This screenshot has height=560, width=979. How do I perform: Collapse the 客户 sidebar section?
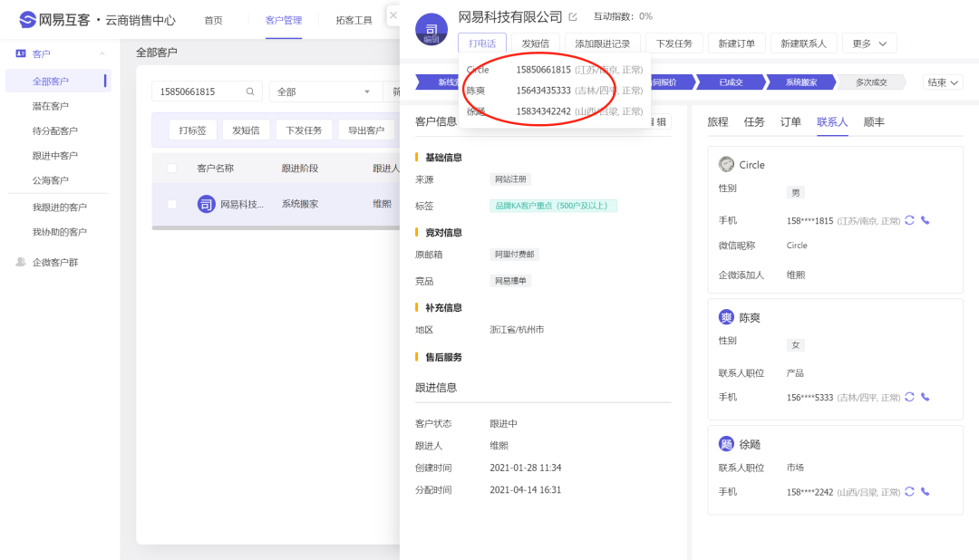pyautogui.click(x=102, y=54)
